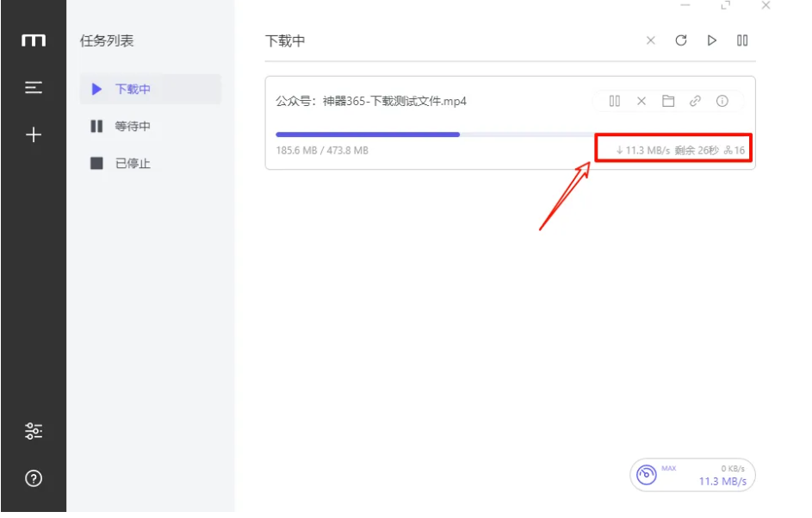Resume all tasks with the header play icon
This screenshot has width=812, height=518.
coord(711,41)
